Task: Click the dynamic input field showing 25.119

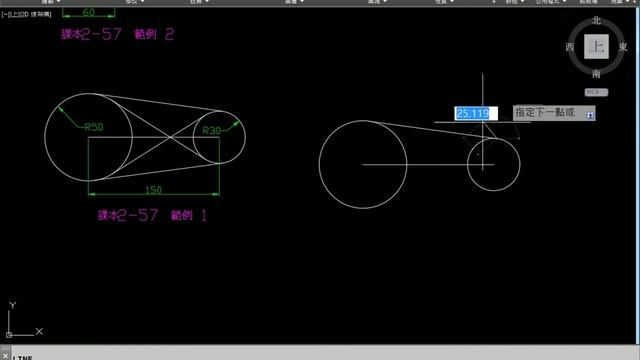Action: pyautogui.click(x=476, y=113)
